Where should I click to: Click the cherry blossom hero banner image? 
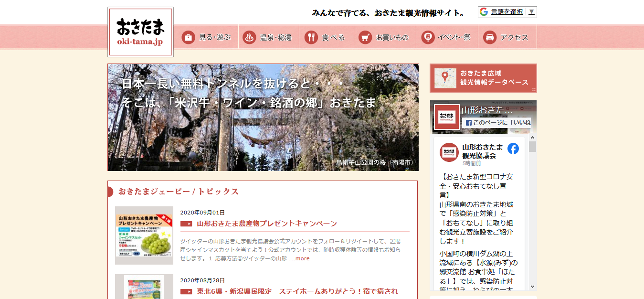263,117
